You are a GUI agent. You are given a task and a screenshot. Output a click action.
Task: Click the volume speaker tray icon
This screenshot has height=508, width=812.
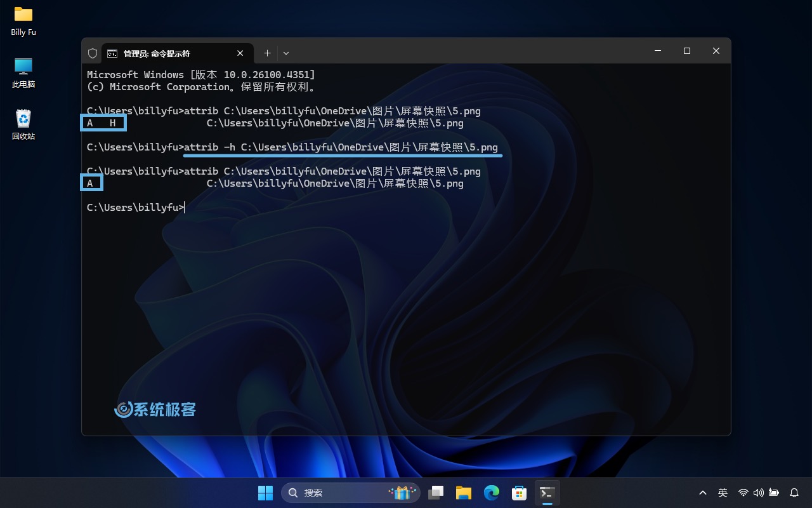tap(759, 493)
